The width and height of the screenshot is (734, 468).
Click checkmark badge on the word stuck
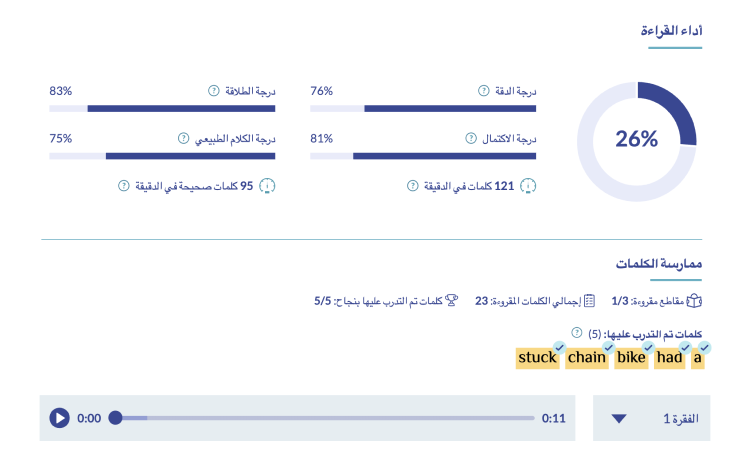(x=559, y=347)
